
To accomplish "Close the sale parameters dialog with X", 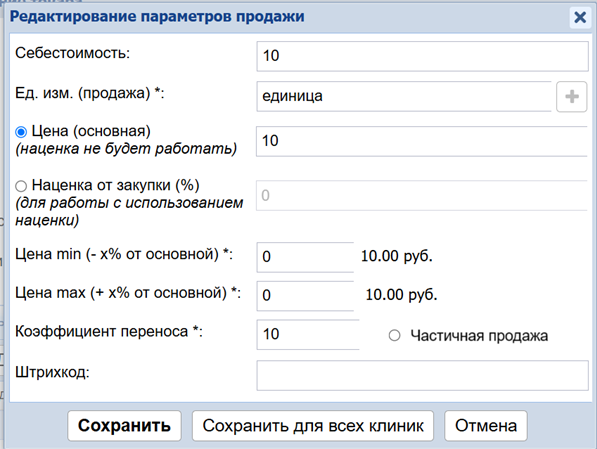I will tap(580, 17).
